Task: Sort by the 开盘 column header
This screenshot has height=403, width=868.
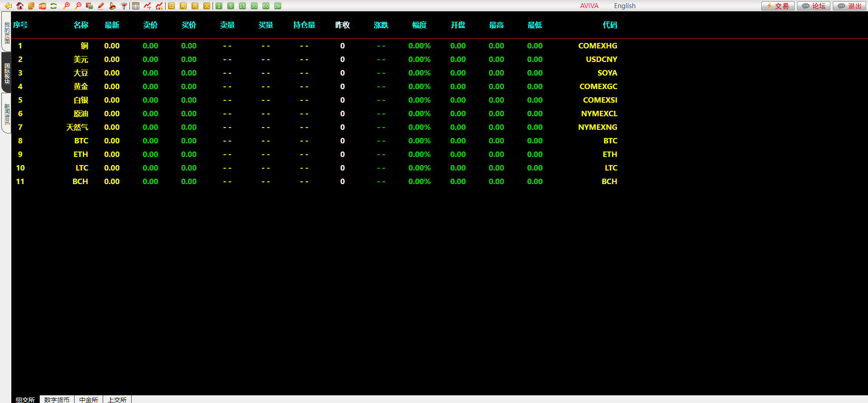Action: [x=458, y=25]
